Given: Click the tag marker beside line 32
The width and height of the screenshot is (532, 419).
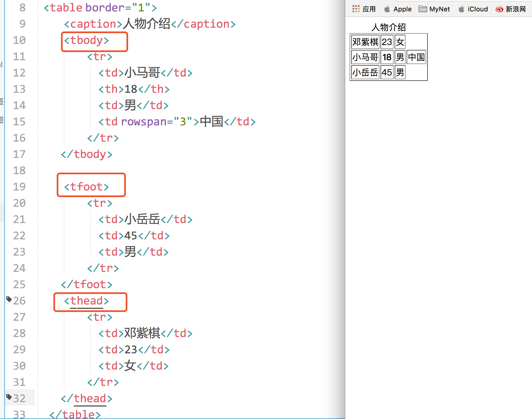Looking at the screenshot, I should [x=9, y=397].
